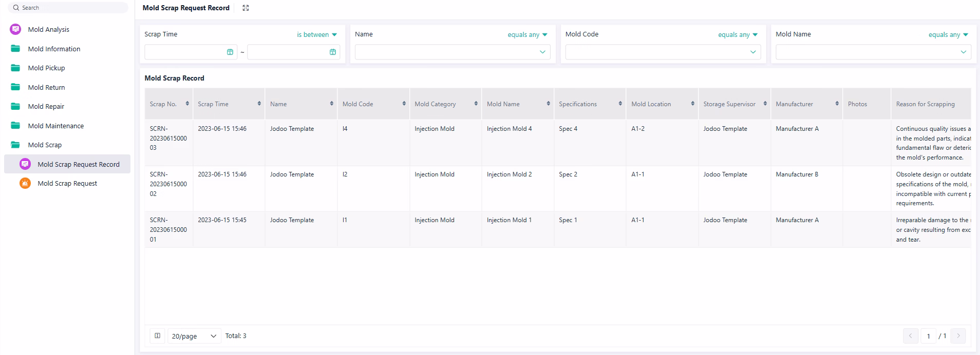Click the fullscreen expand icon beside the title
Screen dimensions: 980x355
coord(246,8)
